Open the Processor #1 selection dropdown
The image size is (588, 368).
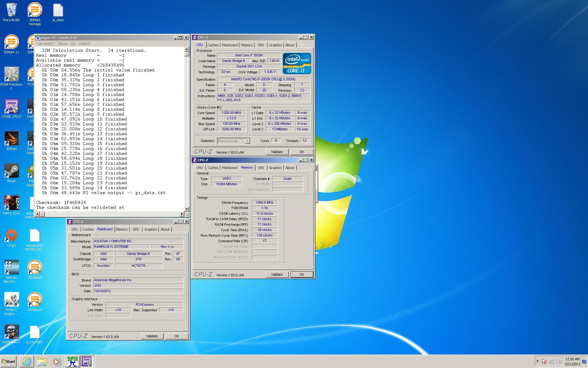(234, 141)
